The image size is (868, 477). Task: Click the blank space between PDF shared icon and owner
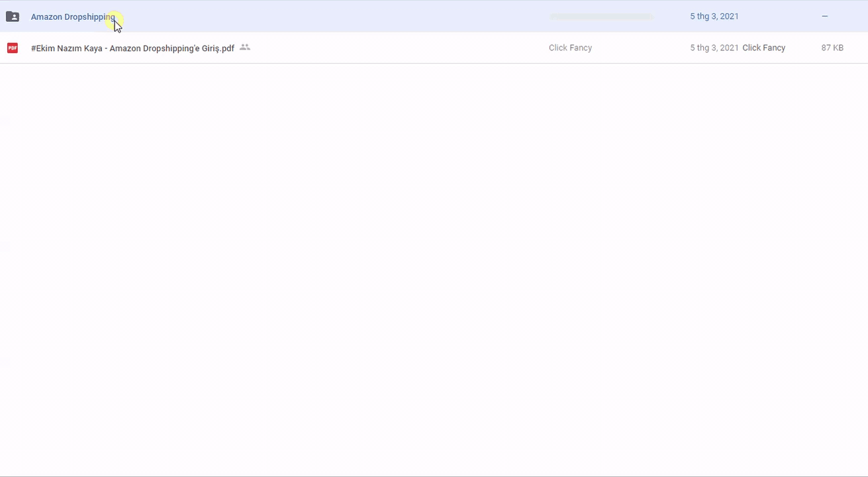397,48
